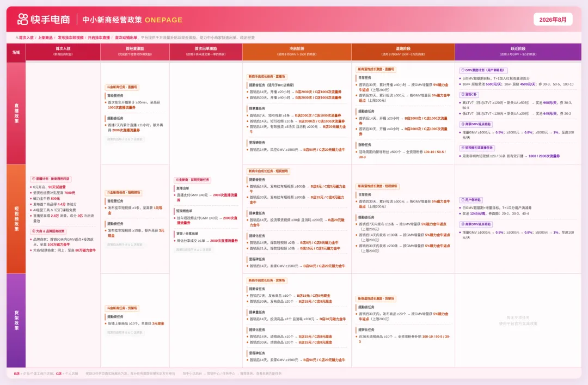Click the 新商冷启成长任务 · 货架场 tag
Viewport: 588px width, 385px height.
click(267, 280)
